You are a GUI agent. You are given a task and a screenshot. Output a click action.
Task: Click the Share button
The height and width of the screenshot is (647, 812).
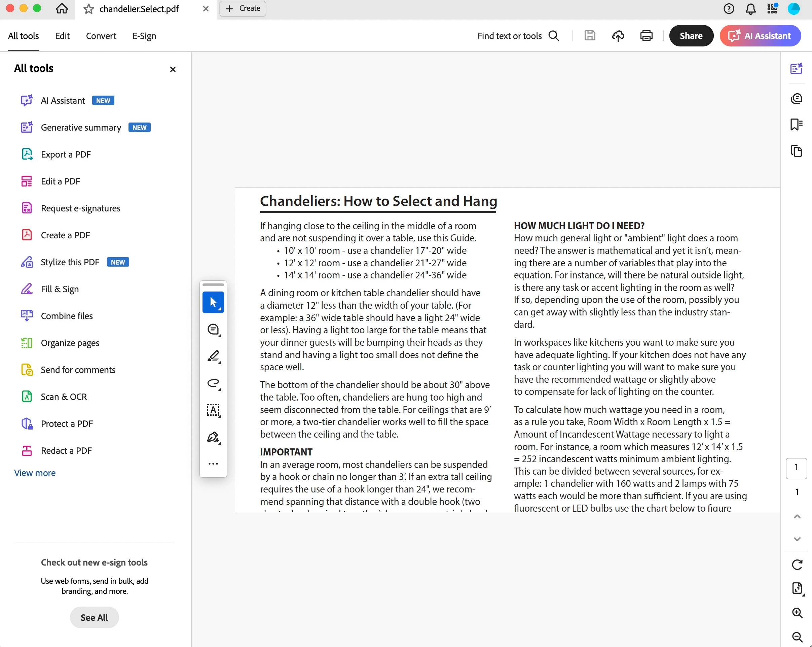click(691, 36)
